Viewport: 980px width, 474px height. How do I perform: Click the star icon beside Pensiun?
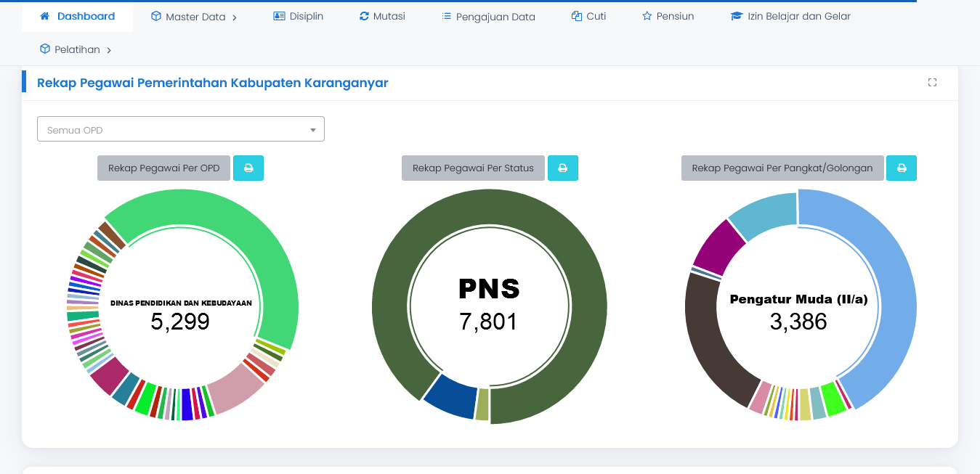coord(647,16)
